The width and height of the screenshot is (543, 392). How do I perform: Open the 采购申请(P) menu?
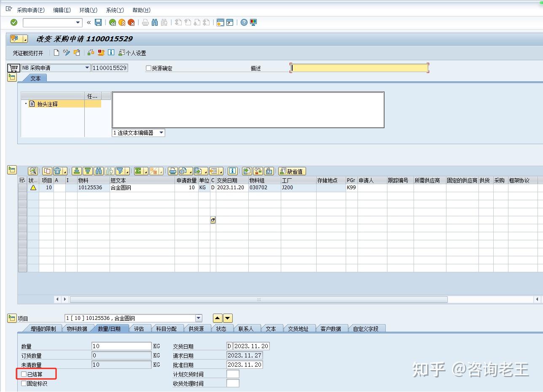pos(31,10)
